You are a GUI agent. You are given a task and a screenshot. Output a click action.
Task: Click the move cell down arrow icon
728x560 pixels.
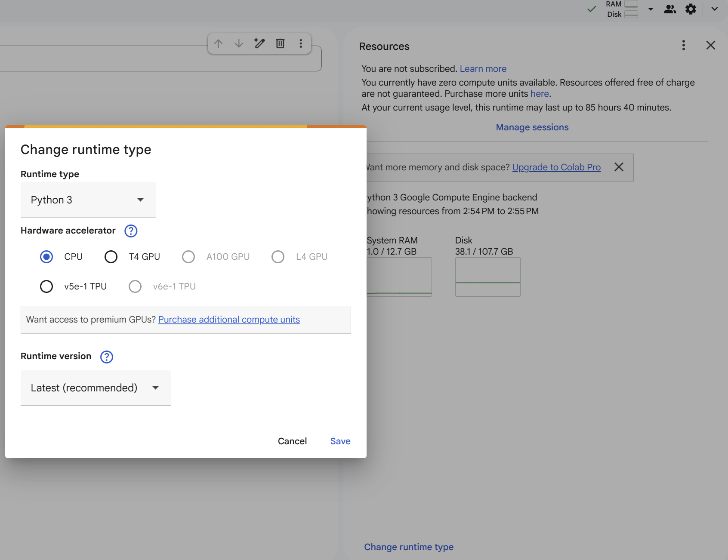(x=239, y=43)
